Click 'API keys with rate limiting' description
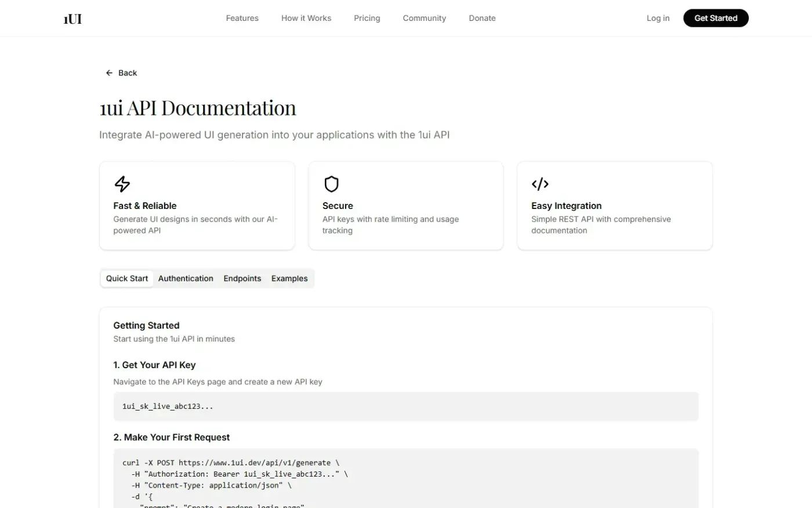Viewport: 812px width, 508px height. point(390,225)
